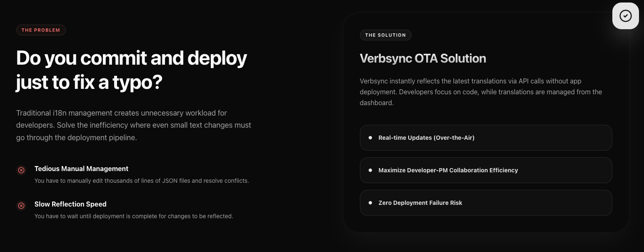Click the bullet dot beside Maximize Developer-PM Collaboration

tap(370, 170)
